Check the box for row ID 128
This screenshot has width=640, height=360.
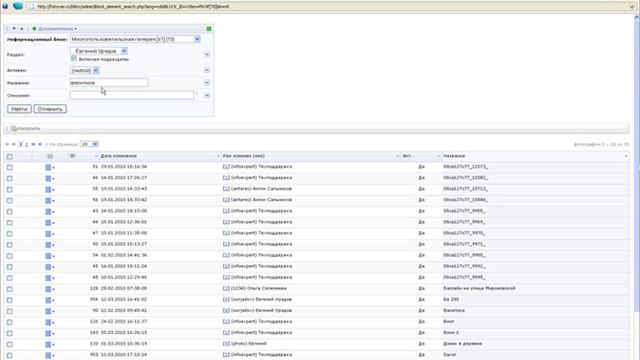[x=9, y=289]
